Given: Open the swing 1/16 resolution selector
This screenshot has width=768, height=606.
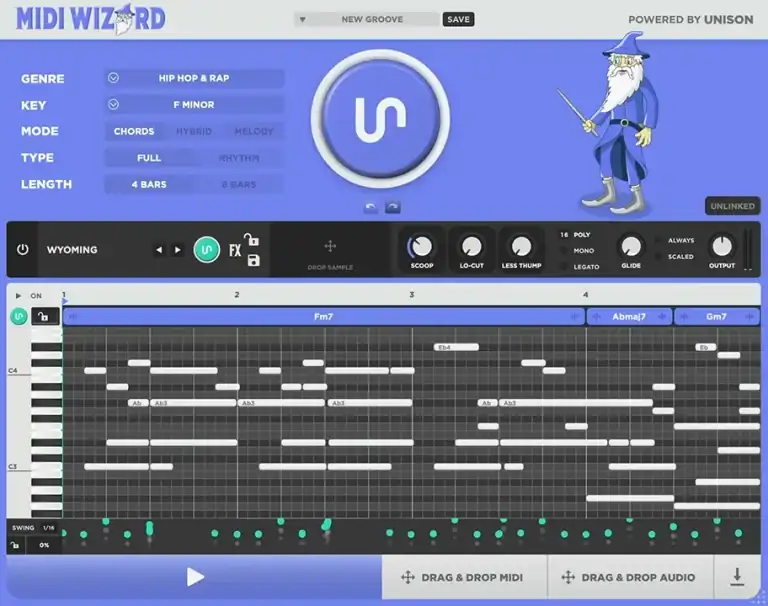Looking at the screenshot, I should point(49,528).
